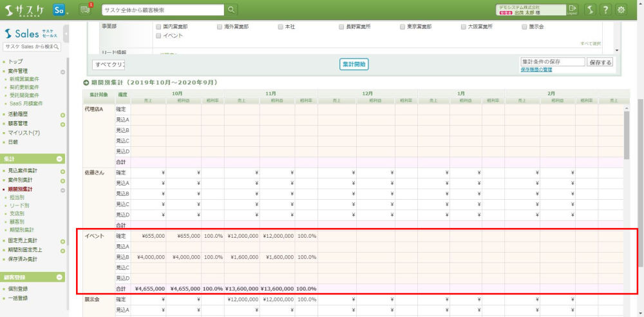Expand the 案件別集計 submenu
Image resolution: width=644 pixels, height=317 pixels.
click(x=63, y=181)
